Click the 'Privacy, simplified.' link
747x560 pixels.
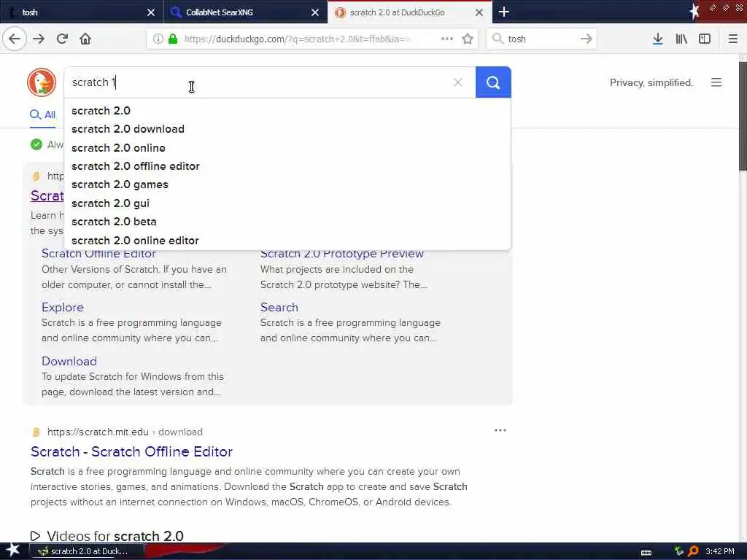(x=651, y=82)
